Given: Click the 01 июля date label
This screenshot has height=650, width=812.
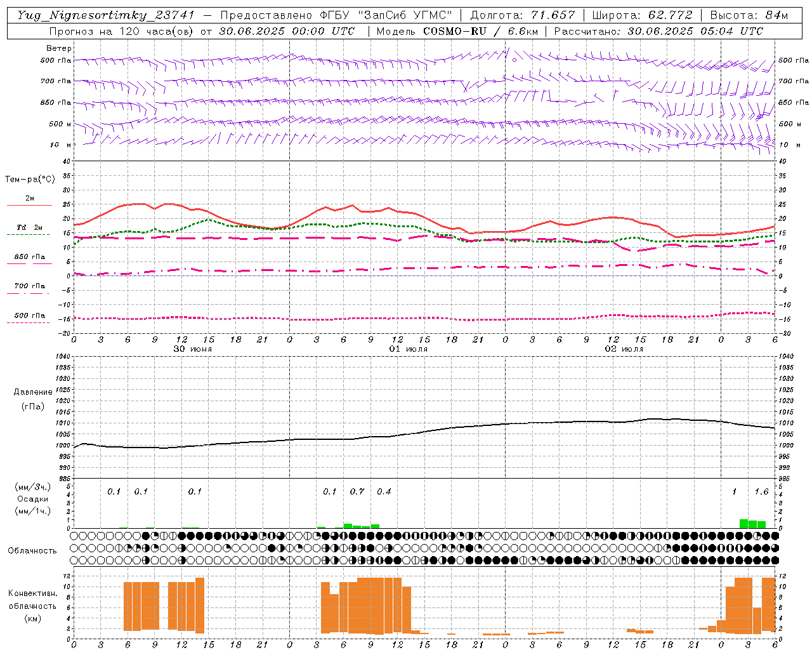Looking at the screenshot, I should click(x=409, y=349).
